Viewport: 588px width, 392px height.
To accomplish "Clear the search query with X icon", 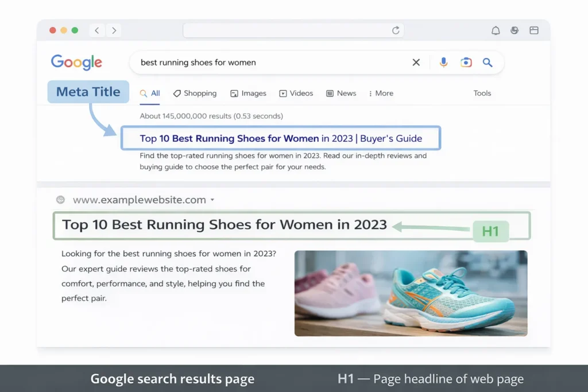I will 416,63.
